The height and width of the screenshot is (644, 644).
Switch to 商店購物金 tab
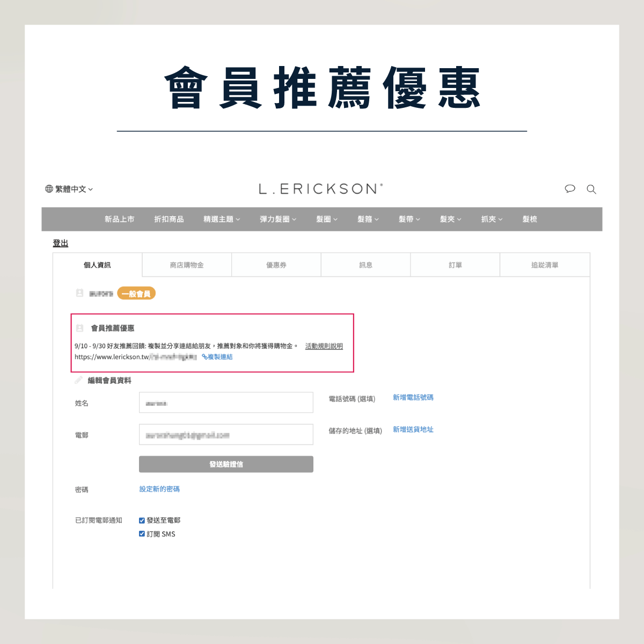coord(187,265)
